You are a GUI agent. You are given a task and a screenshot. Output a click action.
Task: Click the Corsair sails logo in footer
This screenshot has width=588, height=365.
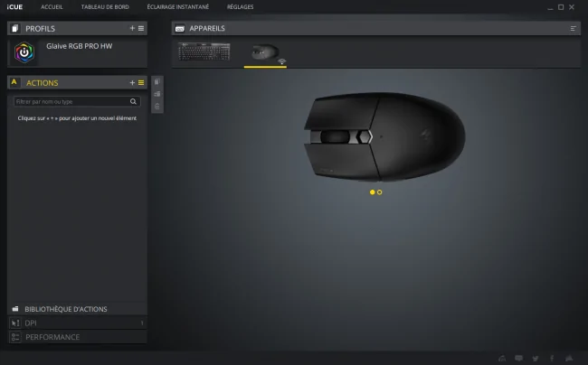tap(569, 359)
